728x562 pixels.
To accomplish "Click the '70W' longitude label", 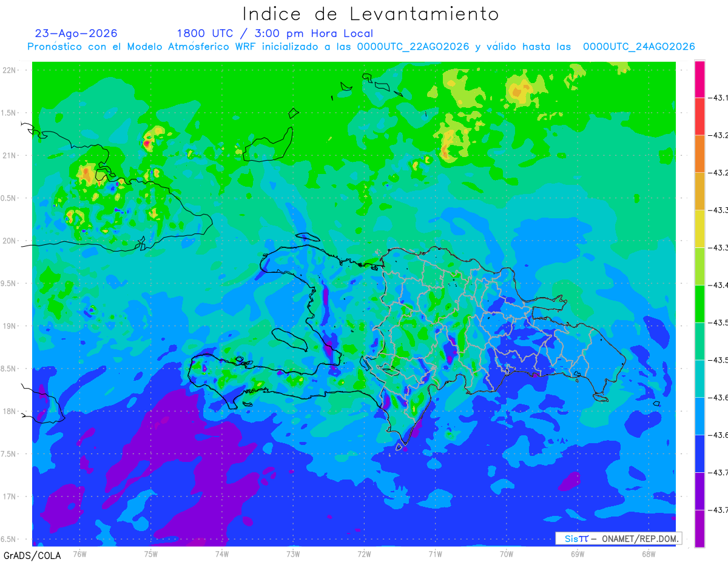I will (507, 554).
